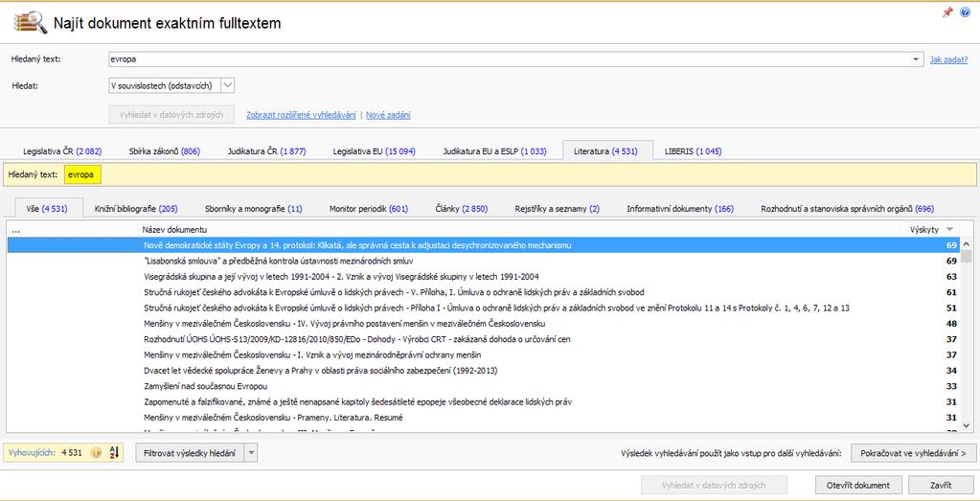Open the Filtrovat výsledky dropdown arrow

[x=251, y=453]
